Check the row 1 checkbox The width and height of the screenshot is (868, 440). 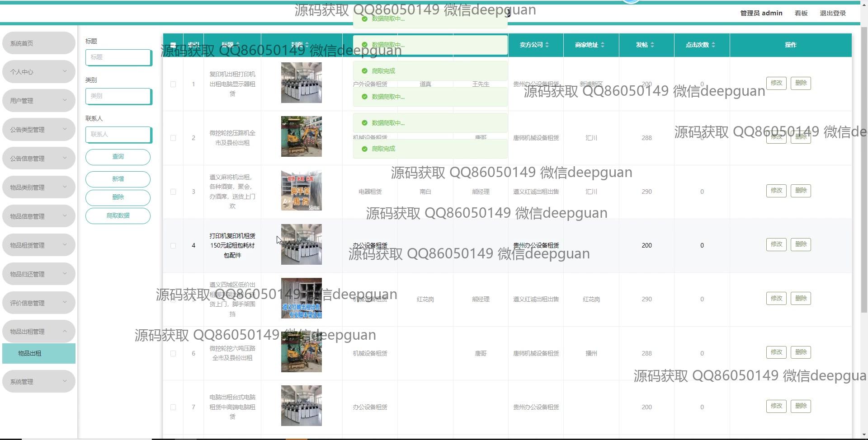[173, 84]
